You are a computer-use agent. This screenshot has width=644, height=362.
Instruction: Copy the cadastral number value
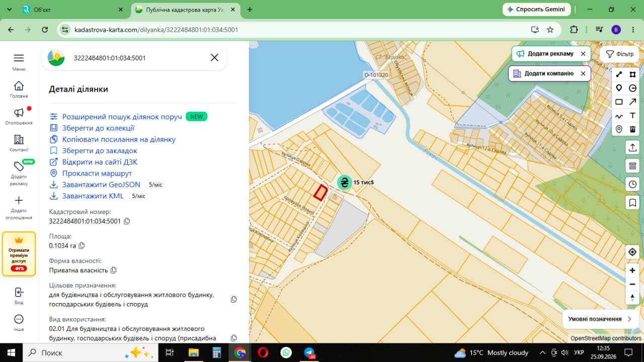pyautogui.click(x=127, y=221)
